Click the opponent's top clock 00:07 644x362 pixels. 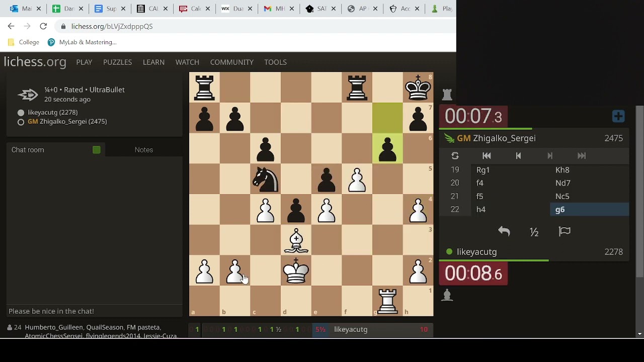pos(473,117)
